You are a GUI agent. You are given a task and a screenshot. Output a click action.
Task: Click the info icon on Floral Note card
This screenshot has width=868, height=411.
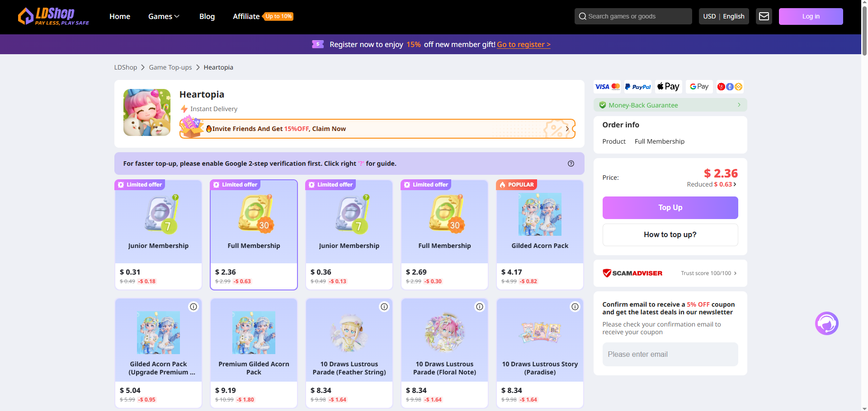(480, 307)
